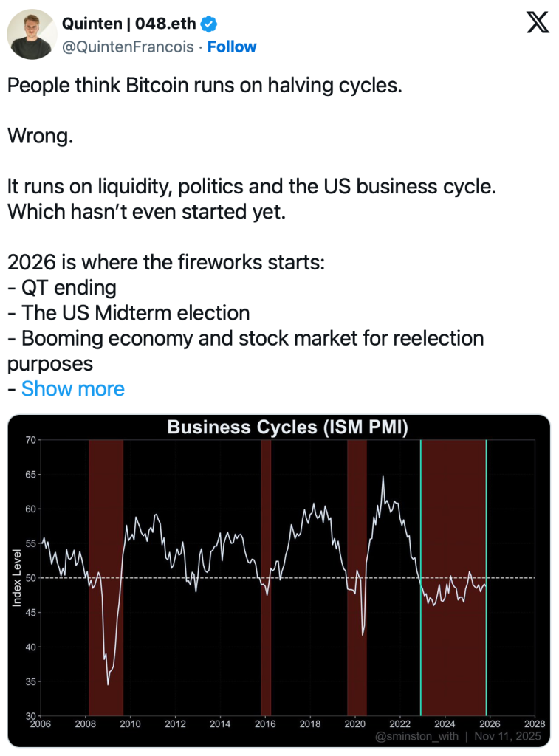Click the blue verified badge
The image size is (559, 756).
click(x=210, y=24)
